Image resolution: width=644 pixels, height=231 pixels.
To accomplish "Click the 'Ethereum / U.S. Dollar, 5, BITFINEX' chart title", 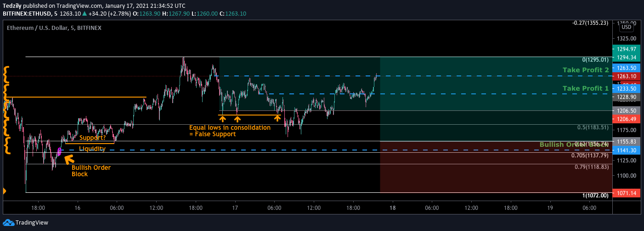I will point(54,28).
